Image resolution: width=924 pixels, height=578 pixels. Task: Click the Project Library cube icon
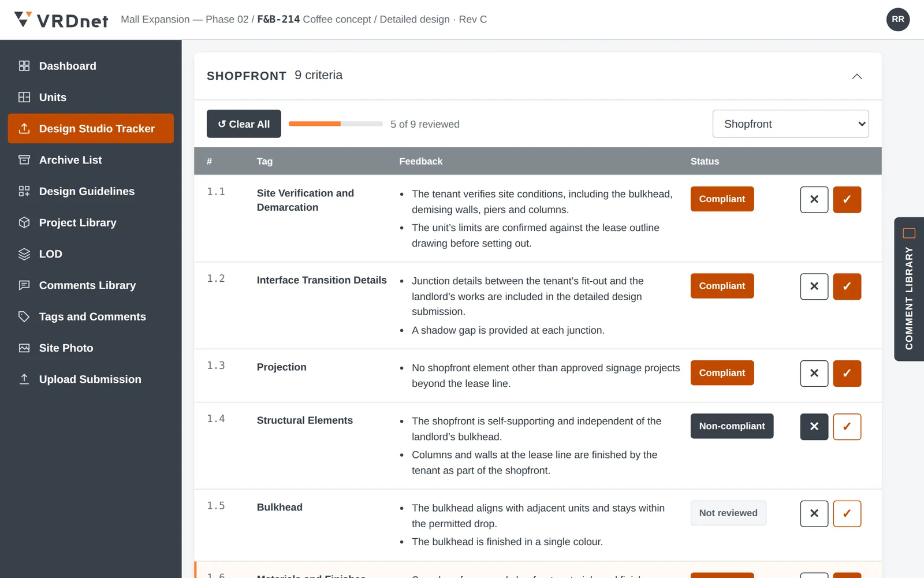click(x=24, y=222)
